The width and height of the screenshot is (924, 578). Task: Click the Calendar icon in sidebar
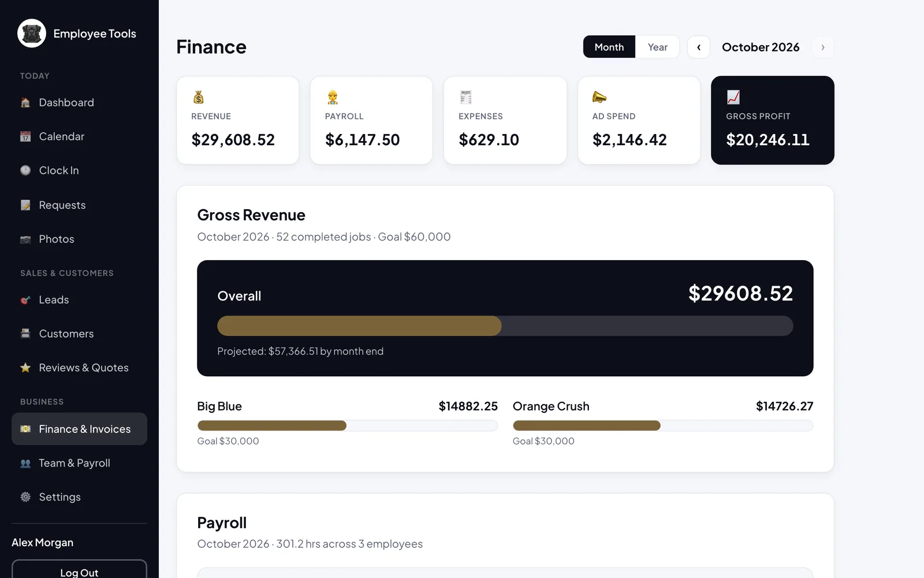[25, 136]
